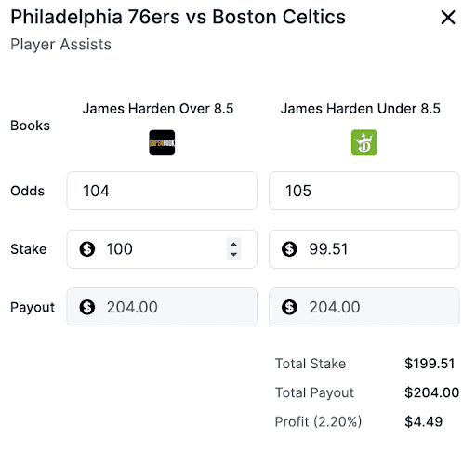
Task: Click the Over 204.00 payout box
Action: pos(162,307)
